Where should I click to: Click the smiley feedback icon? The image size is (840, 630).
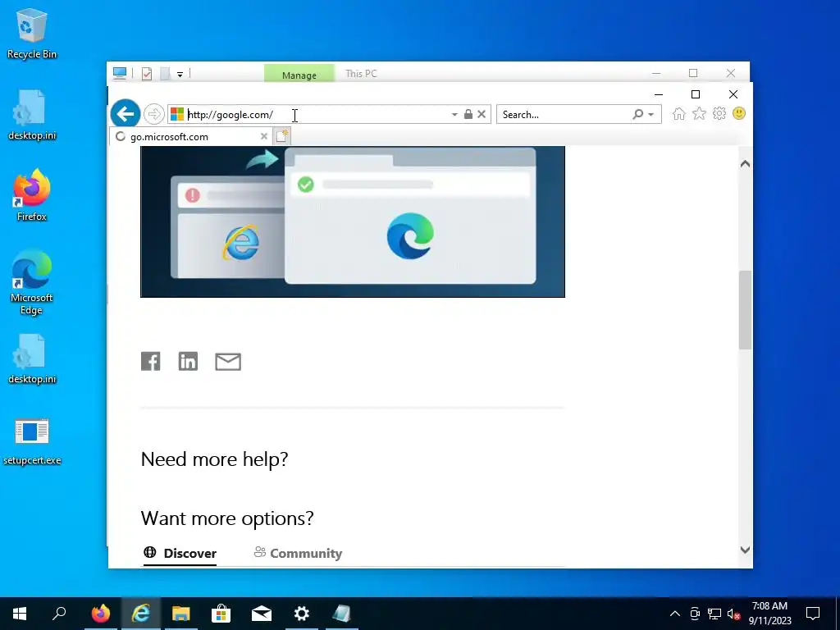(x=739, y=113)
